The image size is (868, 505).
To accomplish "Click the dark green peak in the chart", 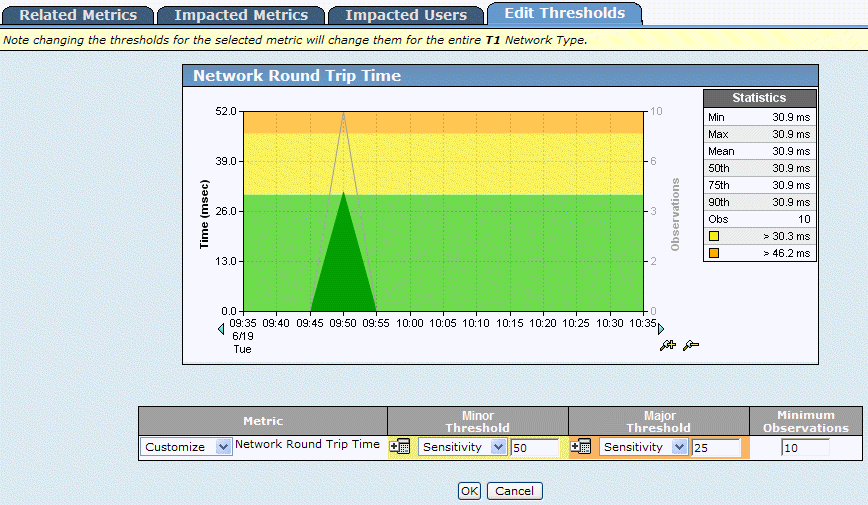I will (x=343, y=260).
